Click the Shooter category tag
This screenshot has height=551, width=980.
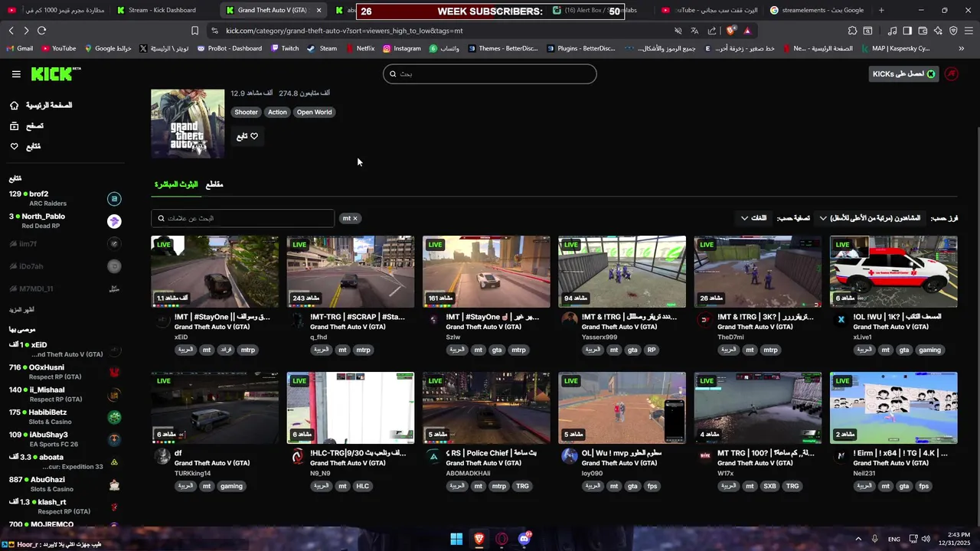click(x=246, y=112)
